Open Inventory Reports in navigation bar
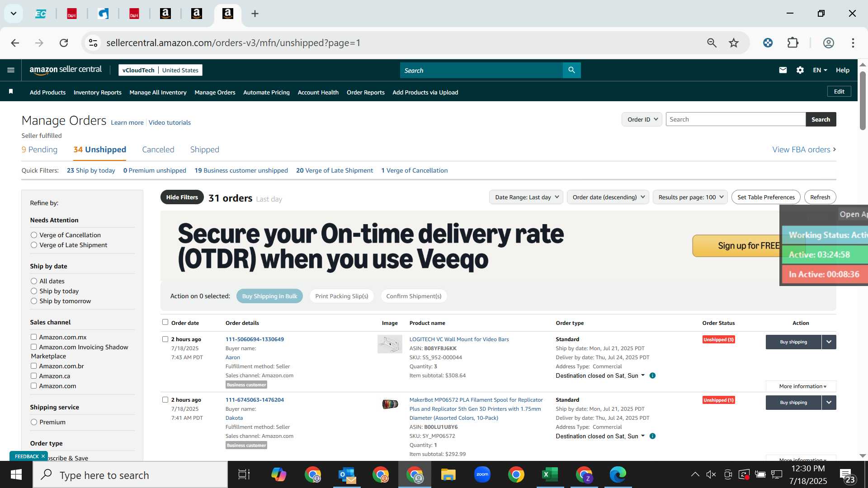 97,92
